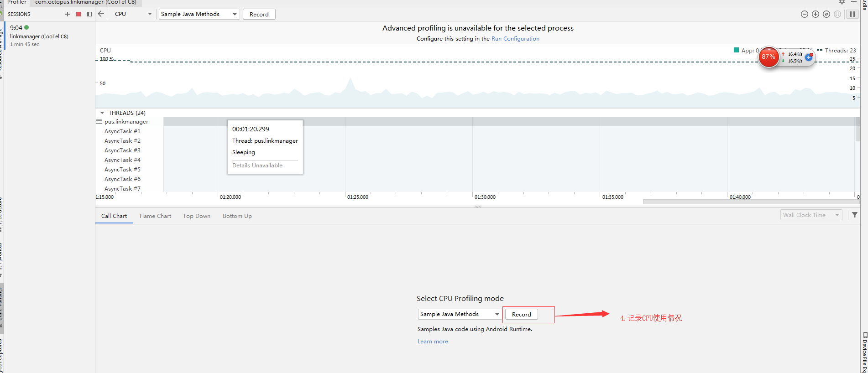This screenshot has height=373, width=868.
Task: Select the 9:04 linkmanager session
Action: pos(49,36)
